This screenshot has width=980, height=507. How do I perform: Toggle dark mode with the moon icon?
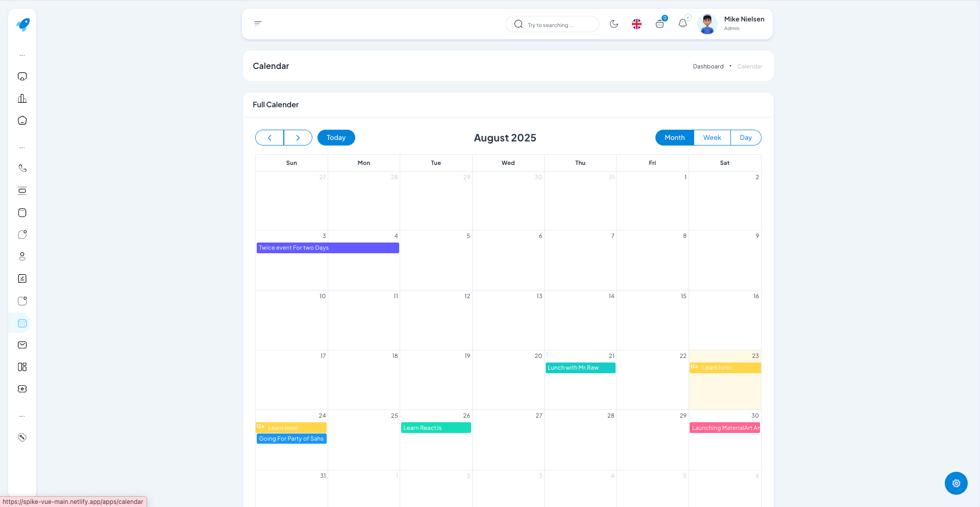point(614,23)
